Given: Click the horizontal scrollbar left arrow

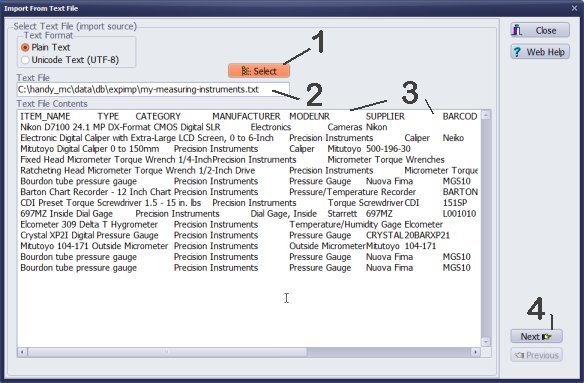Looking at the screenshot, I should 22,352.
